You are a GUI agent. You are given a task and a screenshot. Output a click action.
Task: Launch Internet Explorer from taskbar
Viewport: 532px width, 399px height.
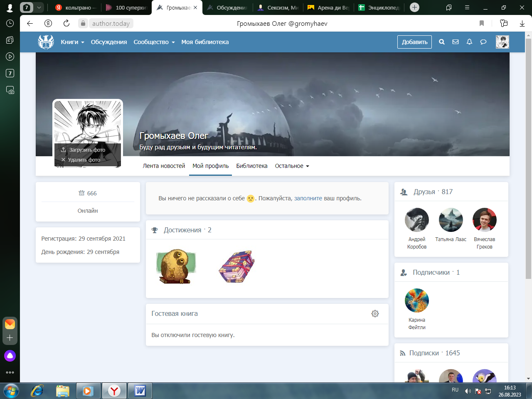[37, 391]
